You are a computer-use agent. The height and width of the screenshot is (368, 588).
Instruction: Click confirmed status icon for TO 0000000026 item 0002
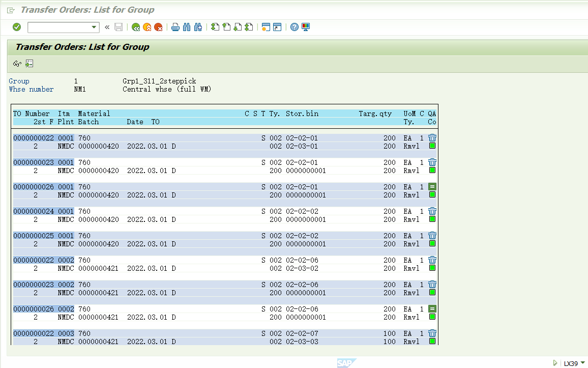tap(432, 309)
